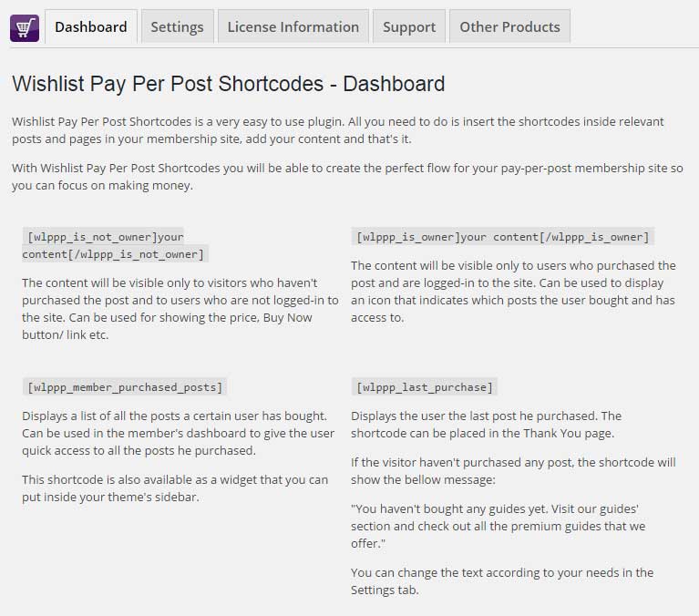This screenshot has height=616, width=699.
Task: Select the wlppp_is_owner shortcode block
Action: click(502, 237)
